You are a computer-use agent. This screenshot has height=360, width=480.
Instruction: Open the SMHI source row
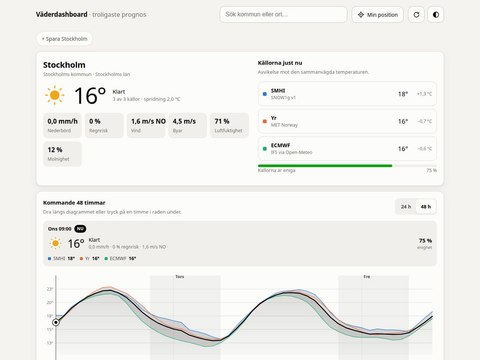pyautogui.click(x=347, y=94)
